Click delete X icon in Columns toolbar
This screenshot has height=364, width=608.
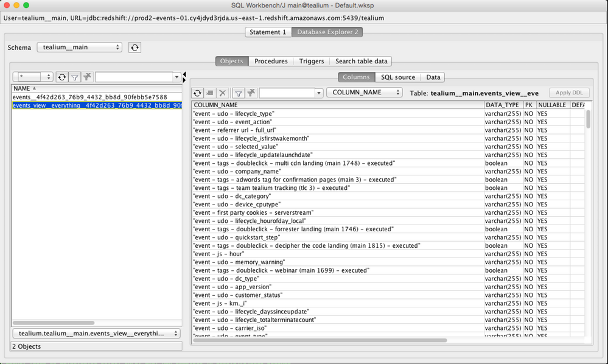click(x=223, y=93)
